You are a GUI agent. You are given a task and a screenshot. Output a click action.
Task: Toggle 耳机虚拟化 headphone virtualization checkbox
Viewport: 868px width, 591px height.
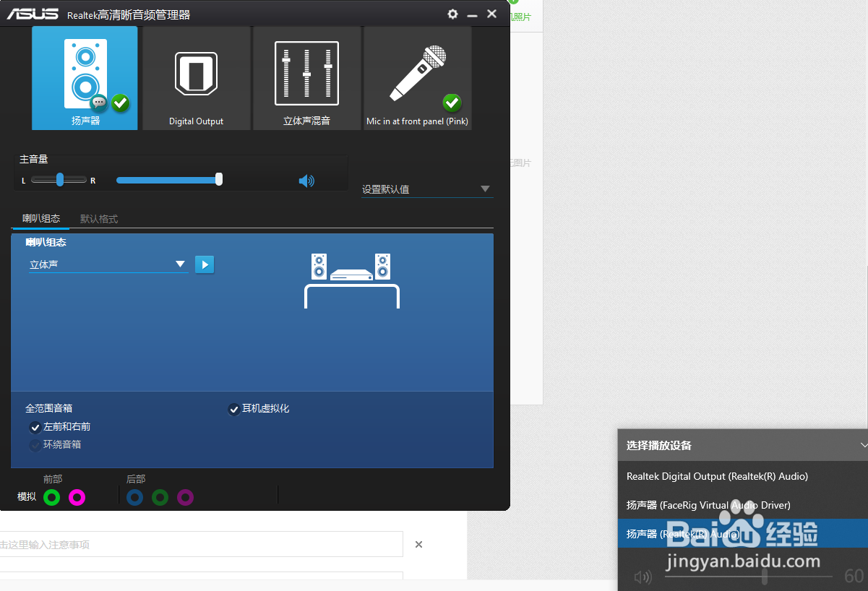(x=234, y=409)
